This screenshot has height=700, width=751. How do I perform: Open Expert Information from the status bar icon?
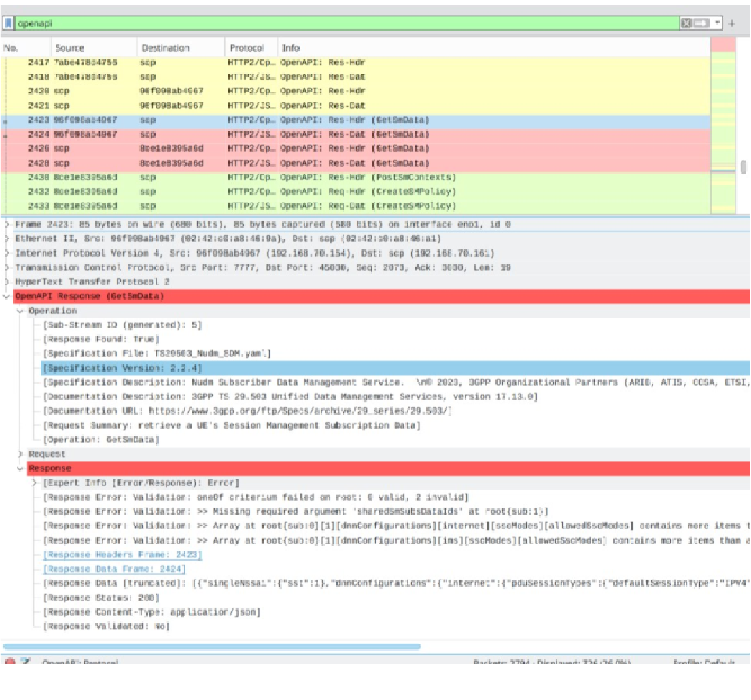[x=10, y=660]
